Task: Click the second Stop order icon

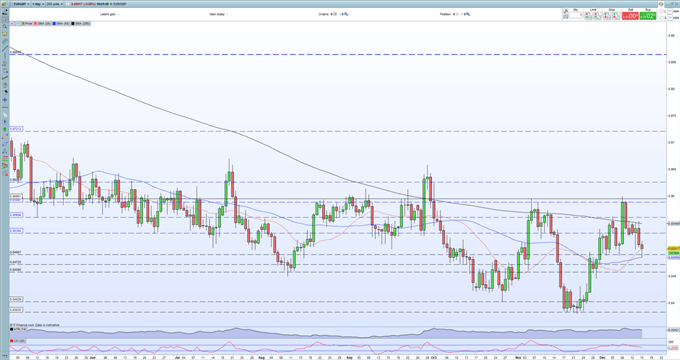Action: click(617, 16)
